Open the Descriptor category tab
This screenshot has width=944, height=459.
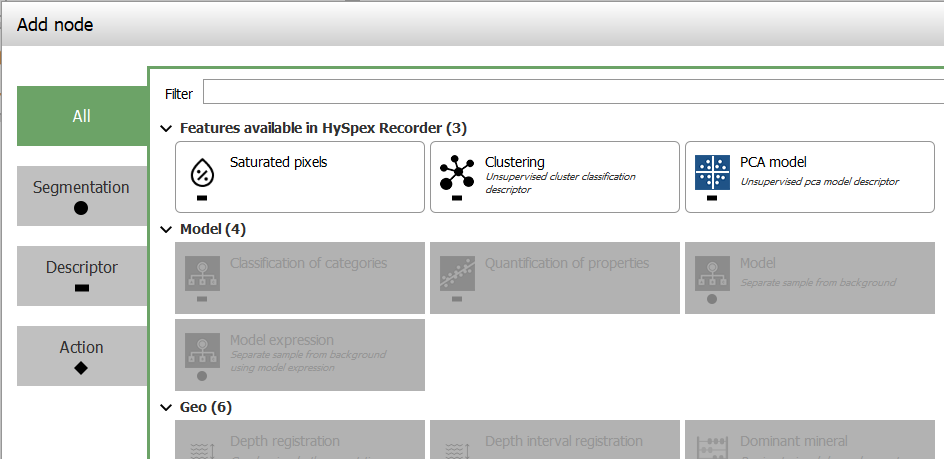coord(82,275)
